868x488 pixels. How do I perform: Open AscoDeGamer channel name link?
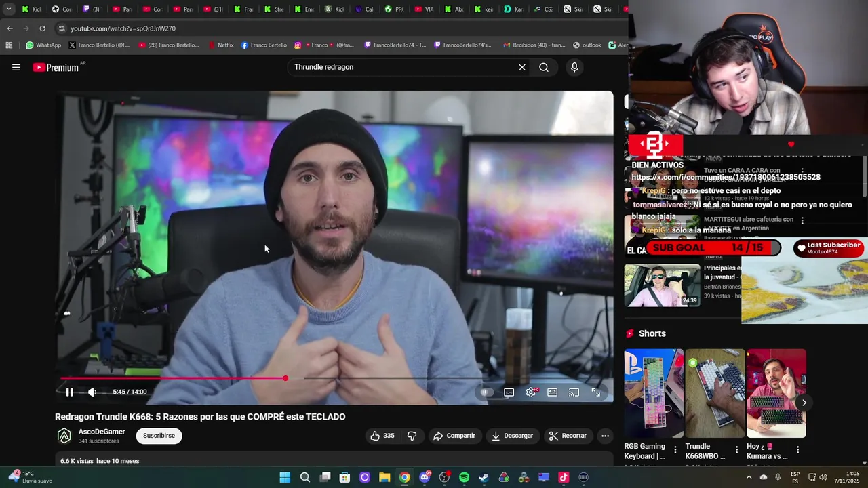click(x=102, y=432)
